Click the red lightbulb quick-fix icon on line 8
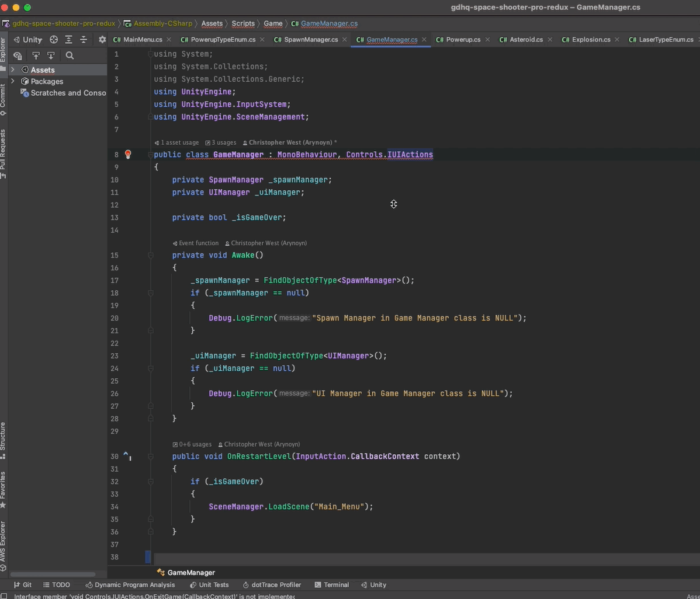700x599 pixels. pos(128,154)
